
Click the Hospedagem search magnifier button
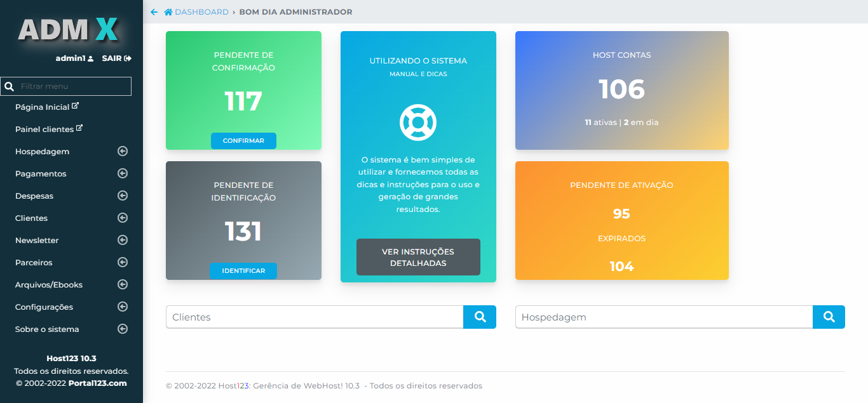click(x=829, y=317)
